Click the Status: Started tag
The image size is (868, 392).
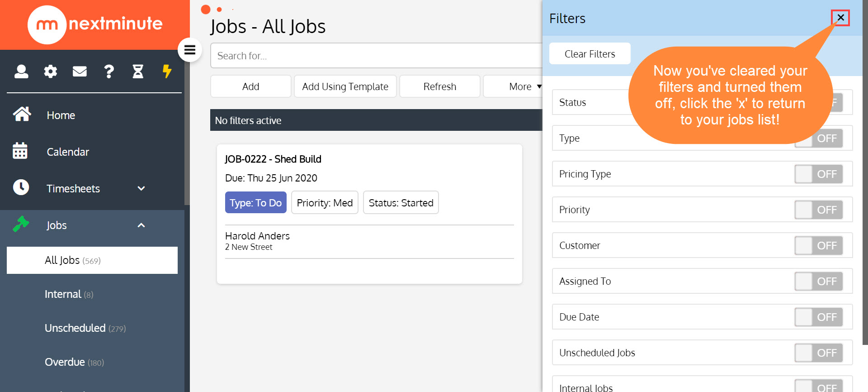click(401, 202)
